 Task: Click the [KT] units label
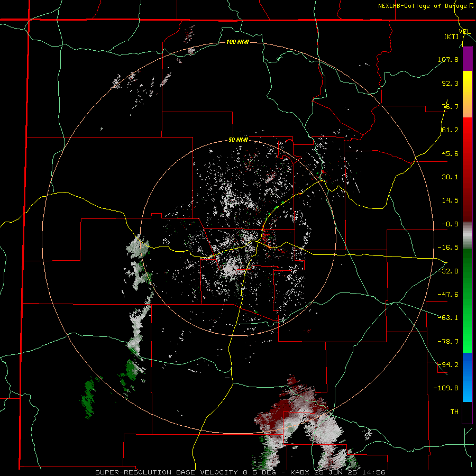click(x=451, y=36)
